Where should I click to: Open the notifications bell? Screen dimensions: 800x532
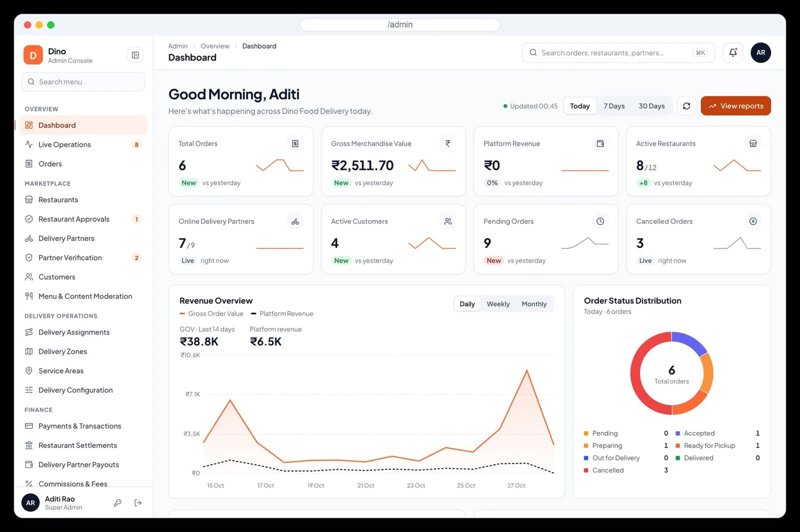point(733,52)
